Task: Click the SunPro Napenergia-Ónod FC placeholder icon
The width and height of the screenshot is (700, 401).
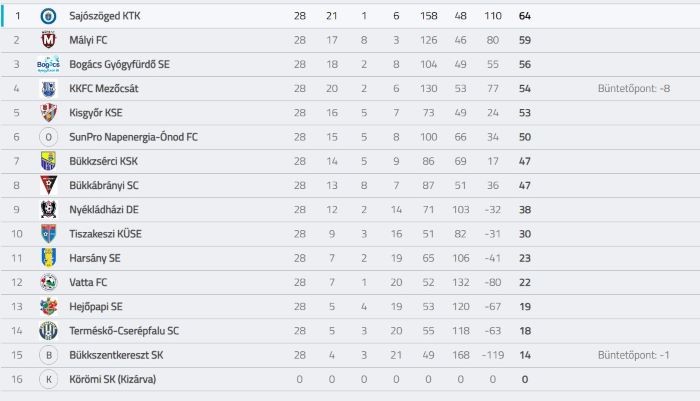Action: (48, 137)
